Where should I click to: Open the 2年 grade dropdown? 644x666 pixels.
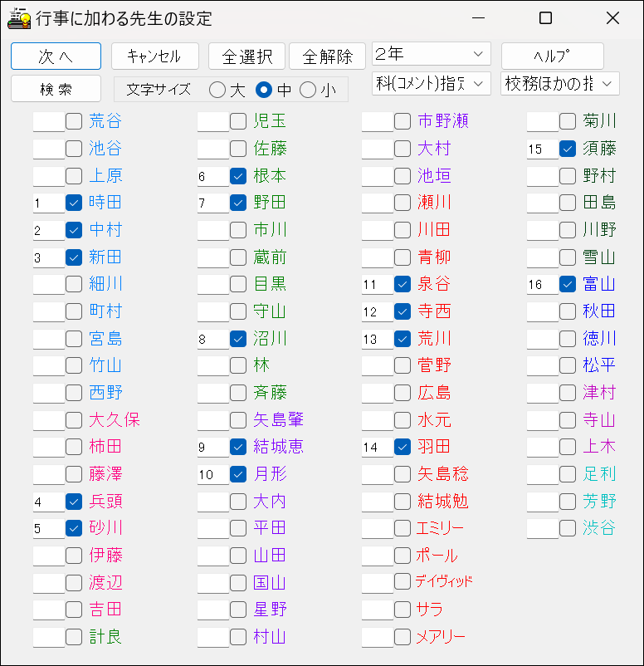click(x=432, y=54)
